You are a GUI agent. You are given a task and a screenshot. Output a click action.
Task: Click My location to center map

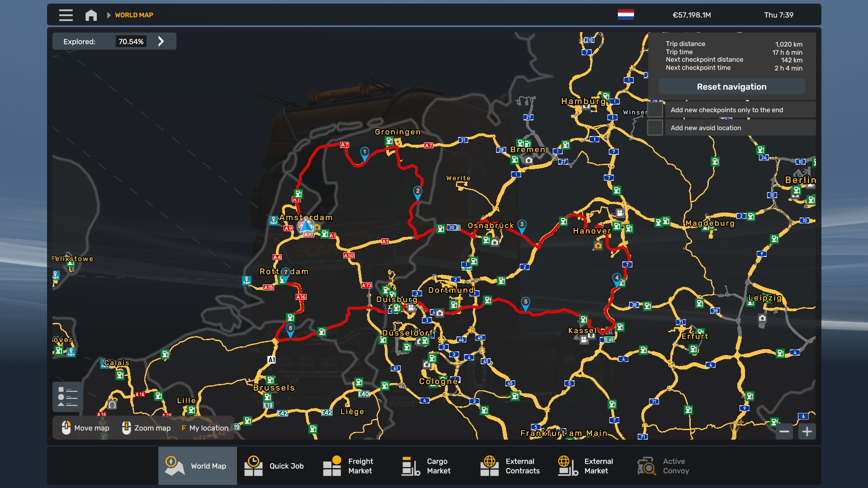(x=204, y=428)
